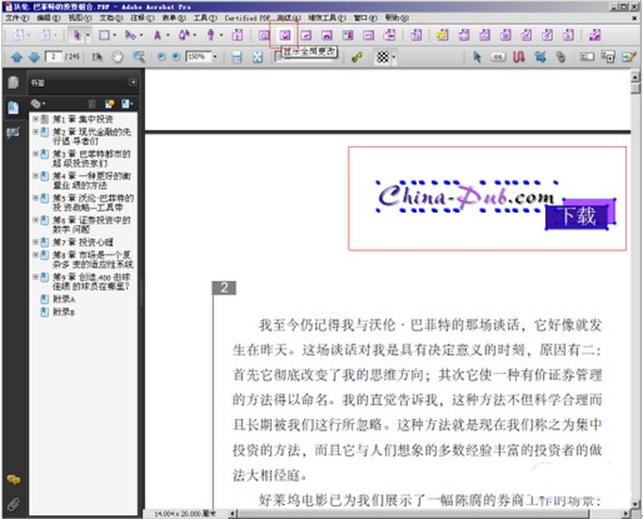Select the arrow object tool on right toolbar

pos(477,57)
